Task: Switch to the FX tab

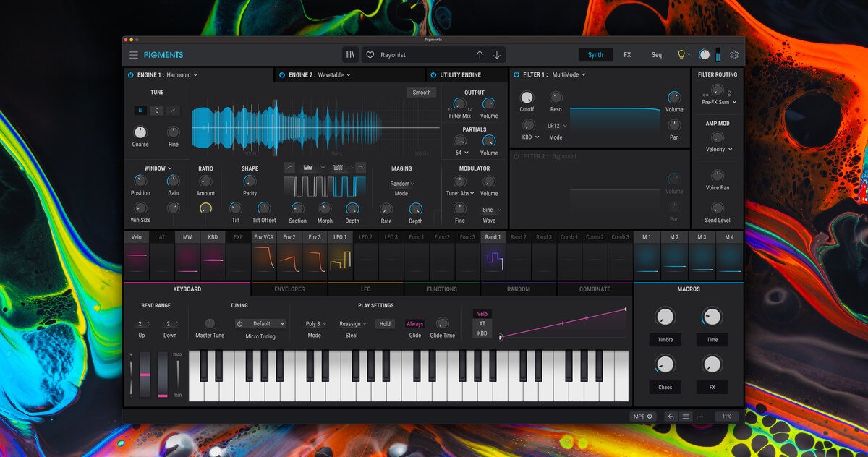Action: (627, 55)
